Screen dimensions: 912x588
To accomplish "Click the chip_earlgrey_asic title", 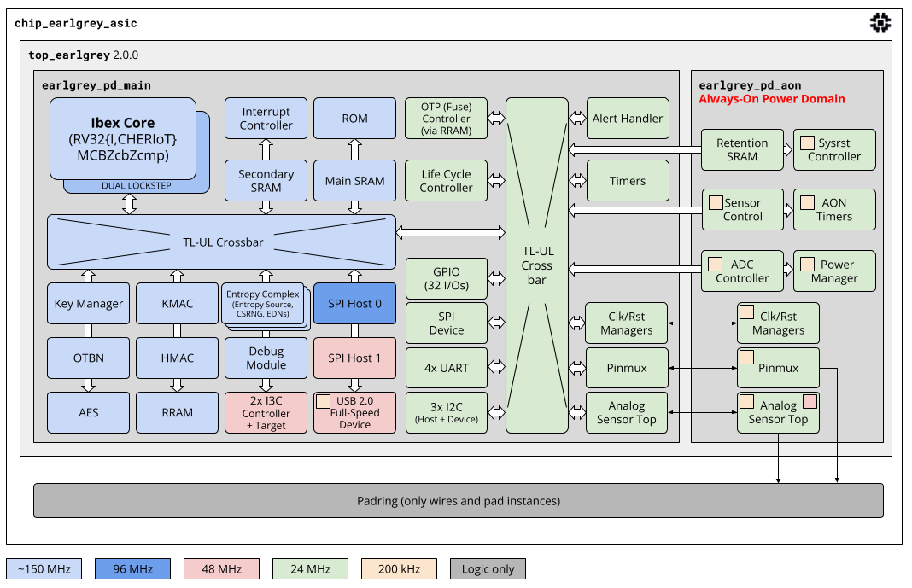I will tap(76, 23).
